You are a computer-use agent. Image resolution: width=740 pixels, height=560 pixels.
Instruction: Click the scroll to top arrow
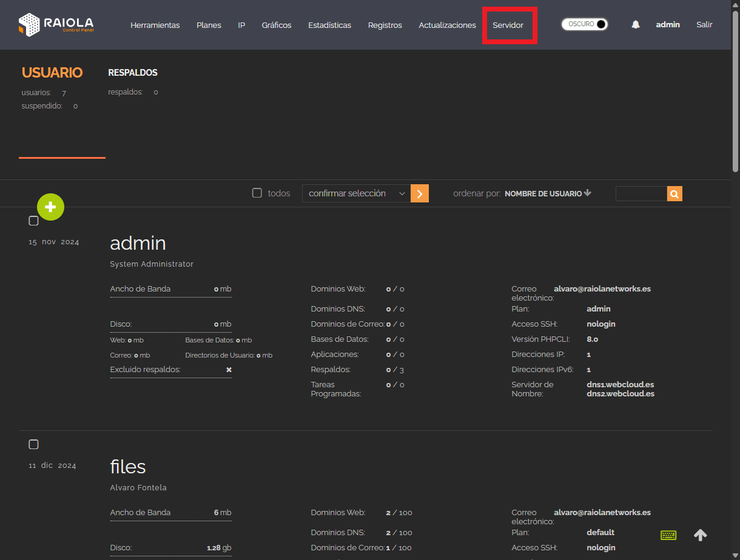tap(700, 535)
